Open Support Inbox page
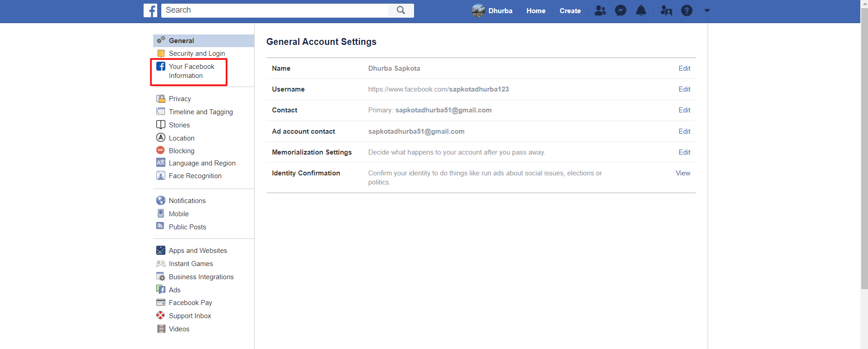 point(190,316)
